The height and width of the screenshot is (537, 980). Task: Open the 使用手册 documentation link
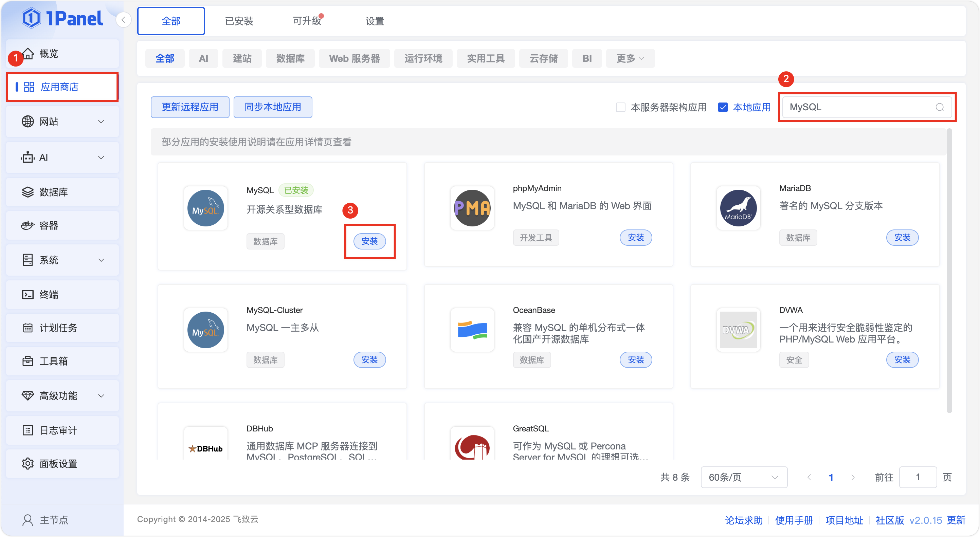(794, 520)
